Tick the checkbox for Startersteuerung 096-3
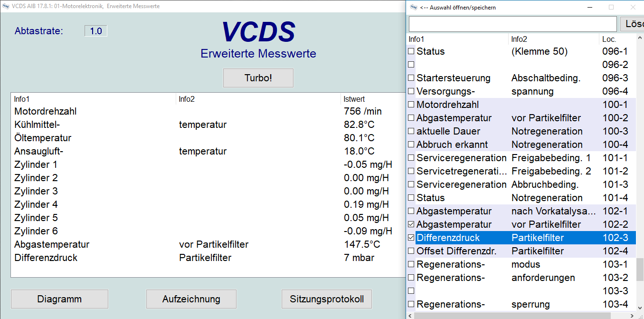 (x=411, y=78)
